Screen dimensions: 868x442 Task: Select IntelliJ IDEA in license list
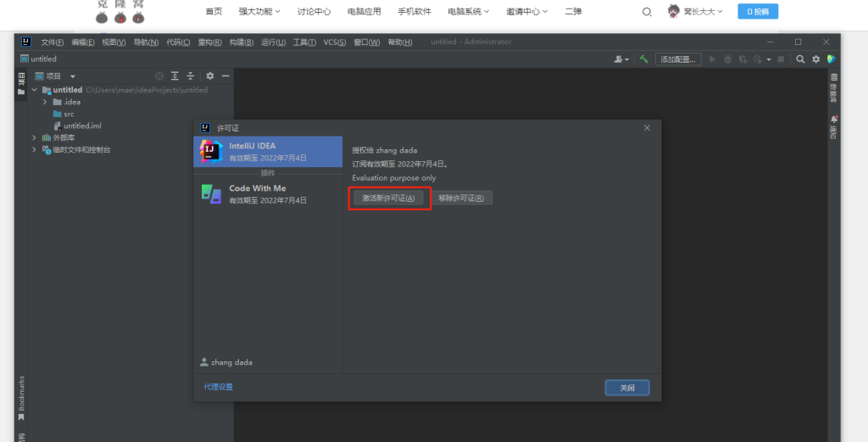(x=268, y=151)
